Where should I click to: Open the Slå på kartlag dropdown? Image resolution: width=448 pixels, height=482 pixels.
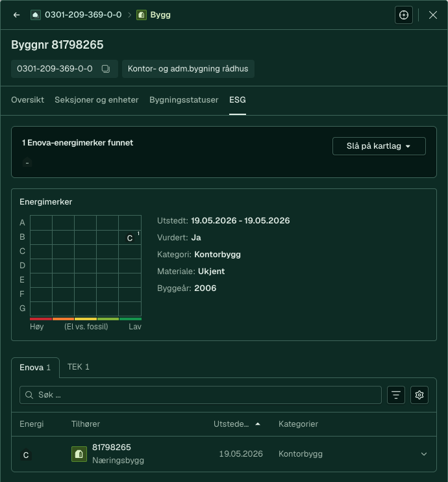click(x=379, y=146)
